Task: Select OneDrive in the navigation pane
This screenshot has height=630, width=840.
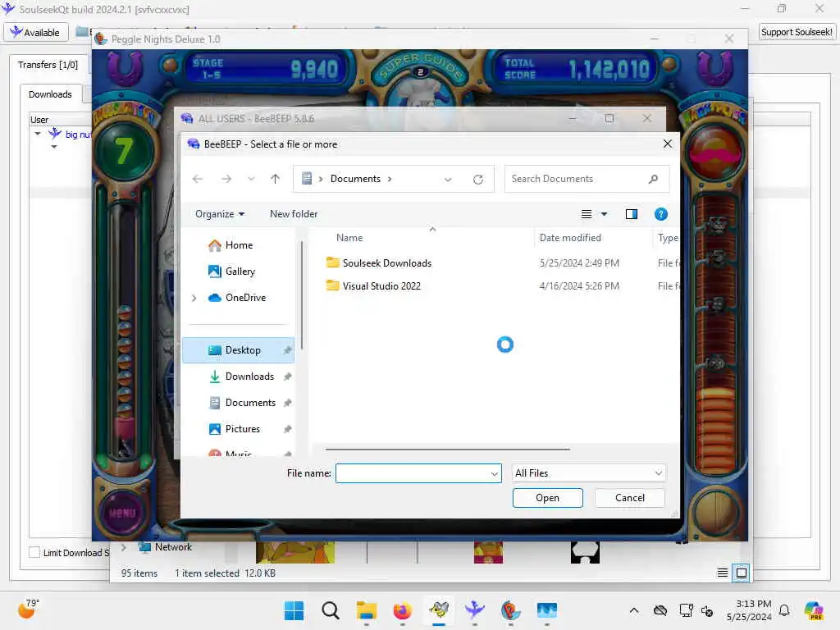Action: pyautogui.click(x=245, y=298)
